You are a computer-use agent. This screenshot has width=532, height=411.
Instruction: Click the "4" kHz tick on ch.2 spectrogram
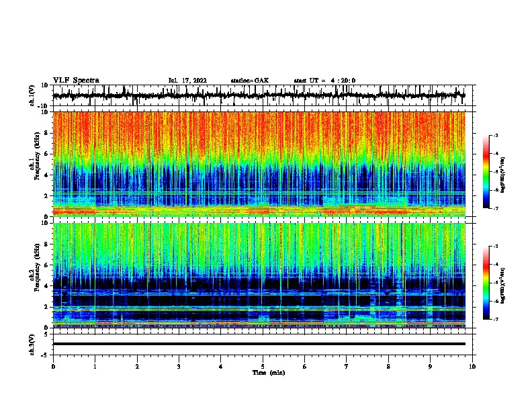click(46, 286)
